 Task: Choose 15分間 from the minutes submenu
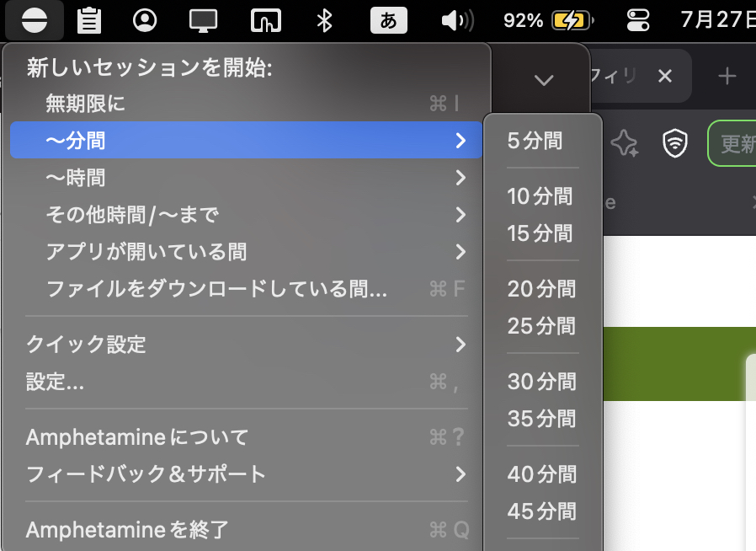click(540, 233)
